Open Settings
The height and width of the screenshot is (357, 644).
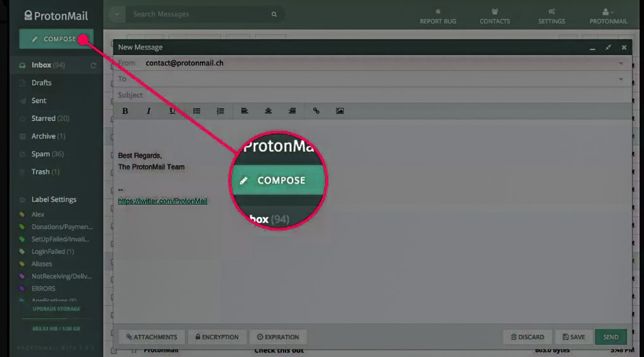551,16
